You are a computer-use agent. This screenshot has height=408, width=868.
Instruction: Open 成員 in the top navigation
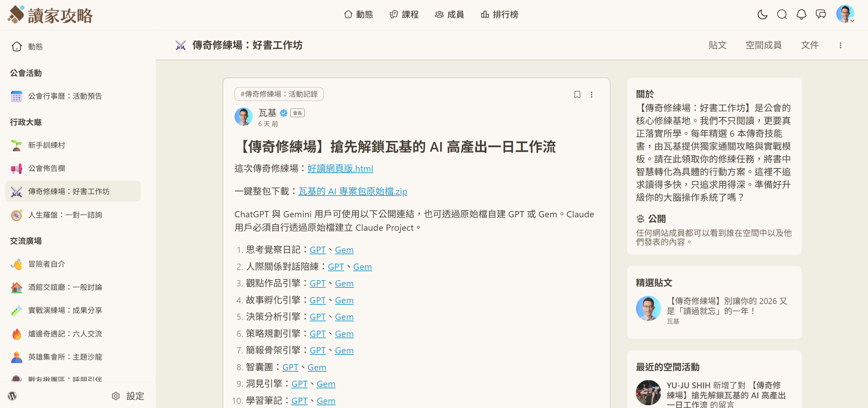pos(449,15)
